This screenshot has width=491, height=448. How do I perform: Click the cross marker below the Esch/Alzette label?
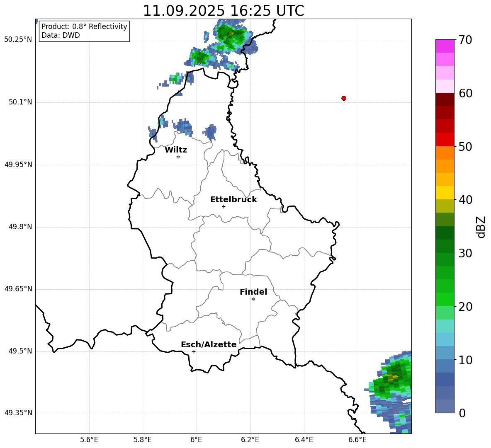pyautogui.click(x=194, y=351)
